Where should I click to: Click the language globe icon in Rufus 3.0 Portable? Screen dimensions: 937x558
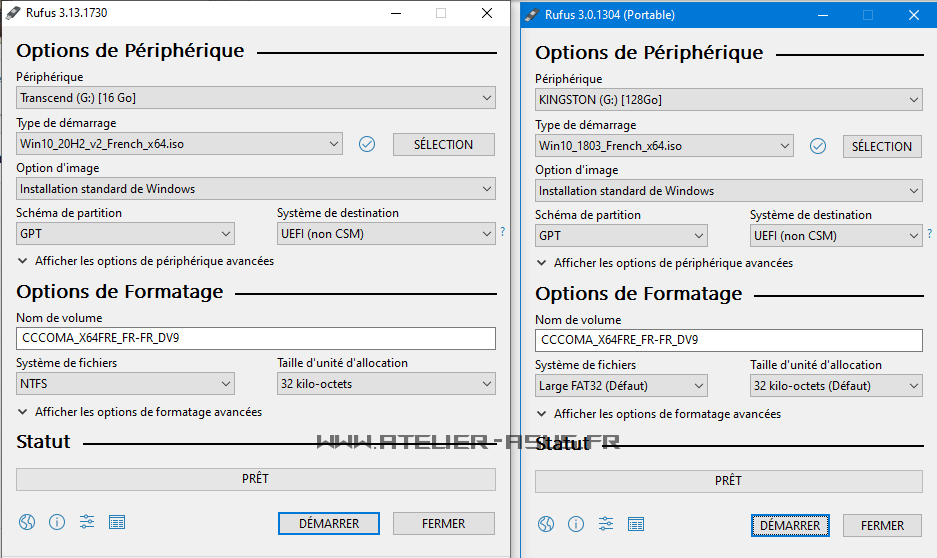tap(546, 524)
